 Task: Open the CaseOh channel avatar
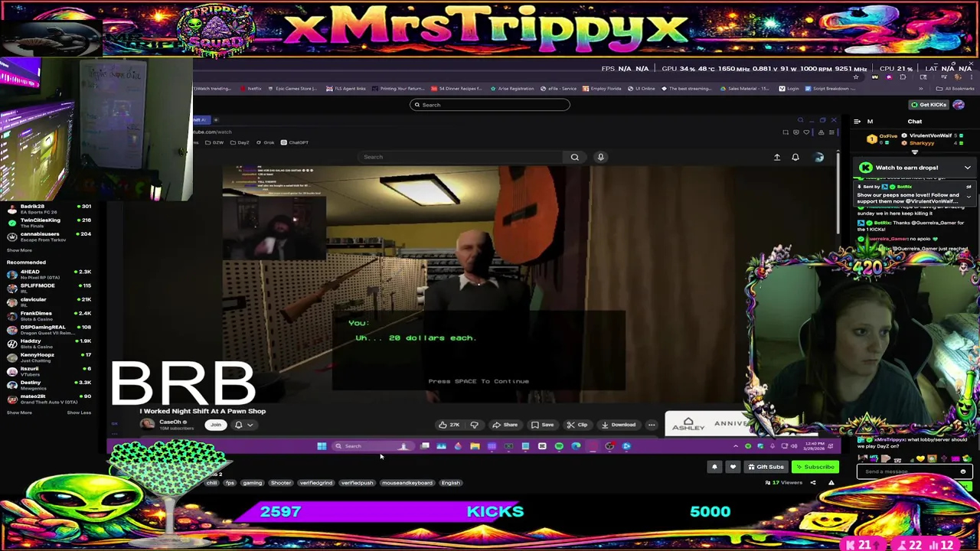147,424
